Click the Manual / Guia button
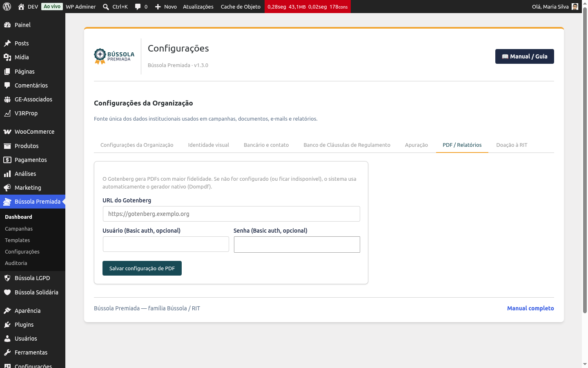This screenshot has width=588, height=368. pos(525,56)
